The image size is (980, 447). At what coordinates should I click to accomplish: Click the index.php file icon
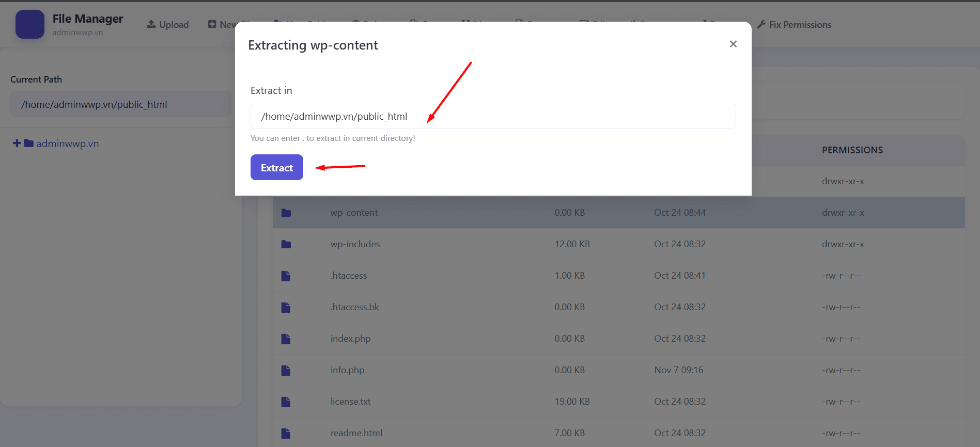coord(286,339)
